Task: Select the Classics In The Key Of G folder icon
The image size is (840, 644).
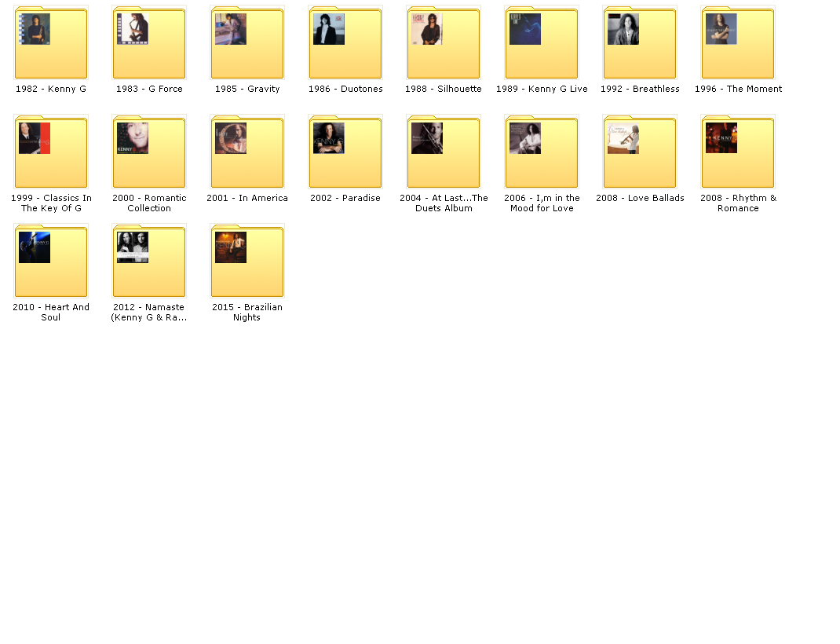Action: tap(51, 152)
